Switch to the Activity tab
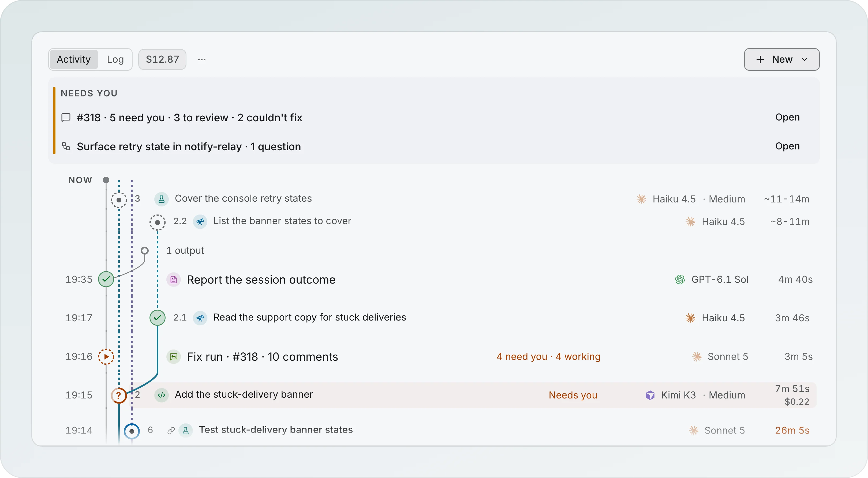Viewport: 868px width, 478px height. point(73,59)
